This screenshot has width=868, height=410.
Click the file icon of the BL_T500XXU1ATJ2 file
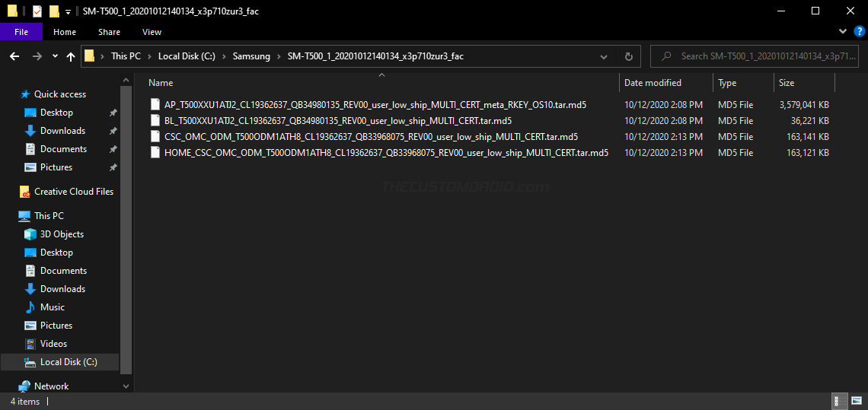pyautogui.click(x=155, y=121)
